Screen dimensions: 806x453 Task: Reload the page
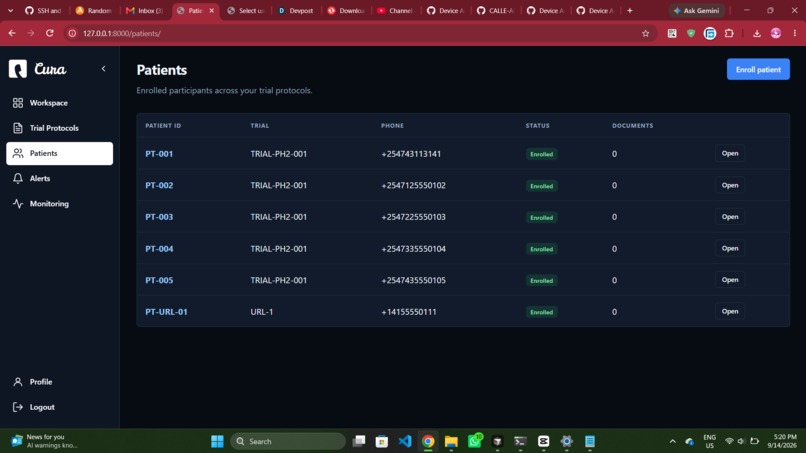(x=50, y=33)
